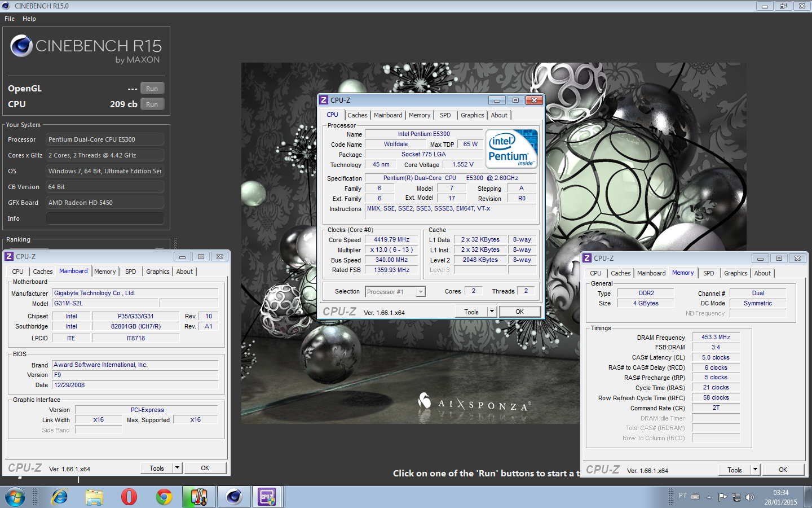The image size is (812, 508).
Task: Click the Multiplier value x 13.0
Action: point(391,249)
